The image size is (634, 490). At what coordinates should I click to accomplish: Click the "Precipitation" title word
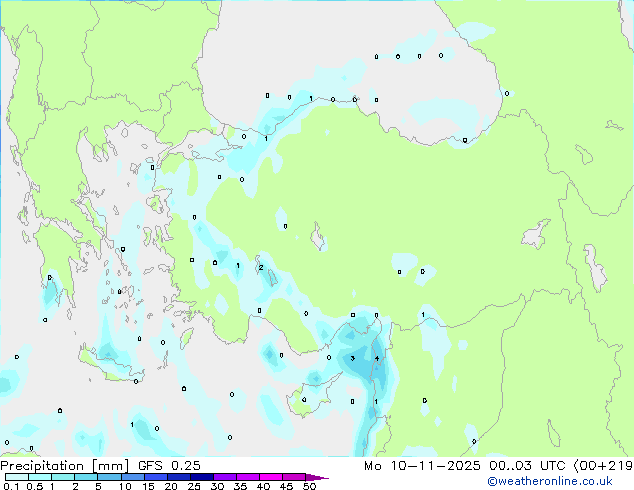(42, 466)
